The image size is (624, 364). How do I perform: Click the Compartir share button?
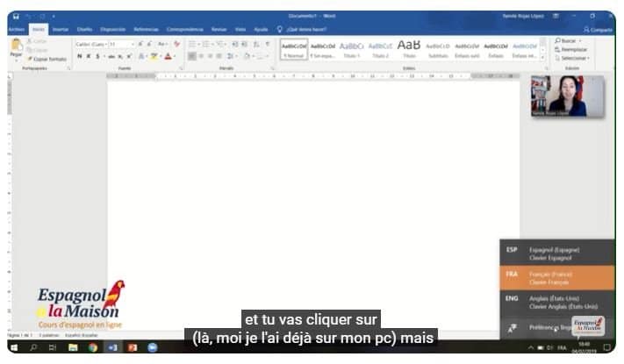[598, 30]
